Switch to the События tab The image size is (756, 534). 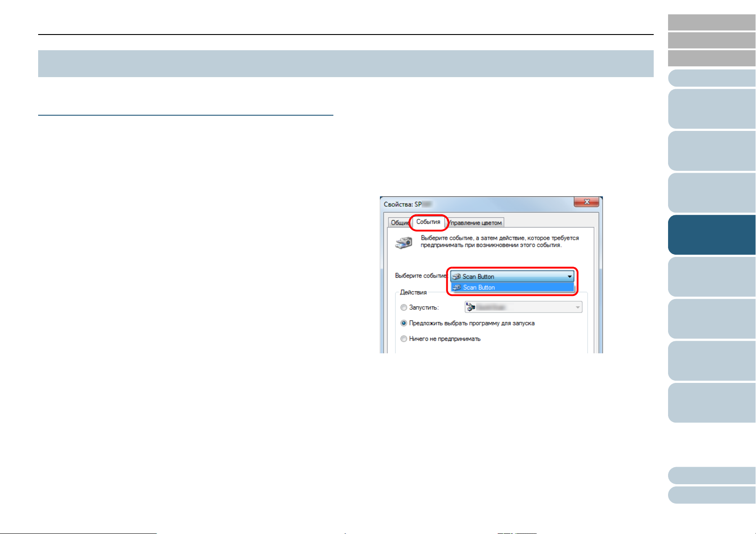(428, 222)
